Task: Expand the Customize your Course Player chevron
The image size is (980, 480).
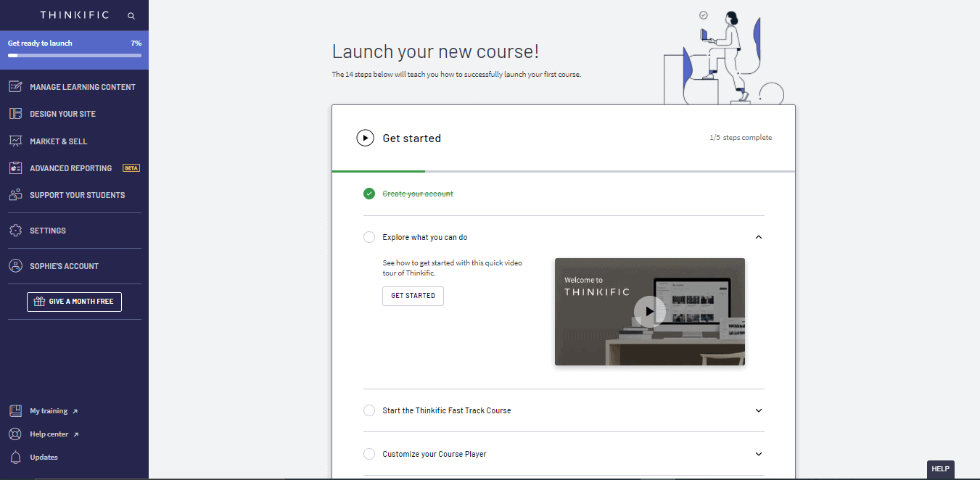Action: point(759,454)
